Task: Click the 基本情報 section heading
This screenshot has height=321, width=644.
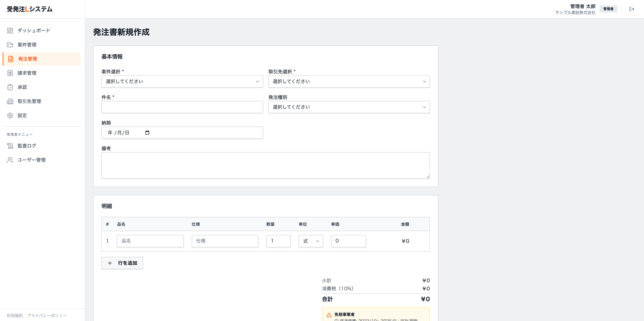Action: point(112,57)
